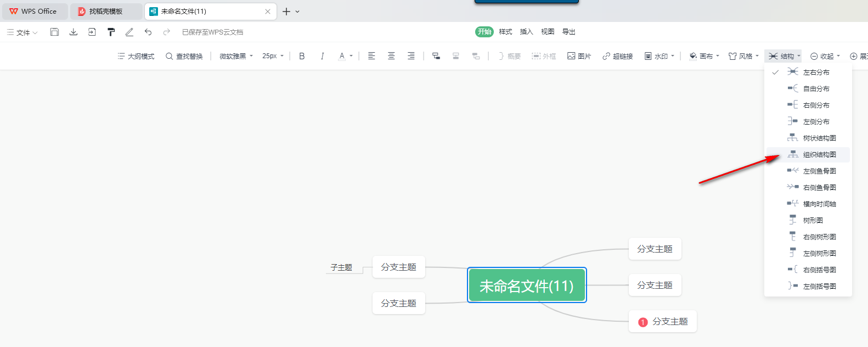This screenshot has height=347, width=868.
Task: Insert a hyperlink (超链接)
Action: pos(617,56)
